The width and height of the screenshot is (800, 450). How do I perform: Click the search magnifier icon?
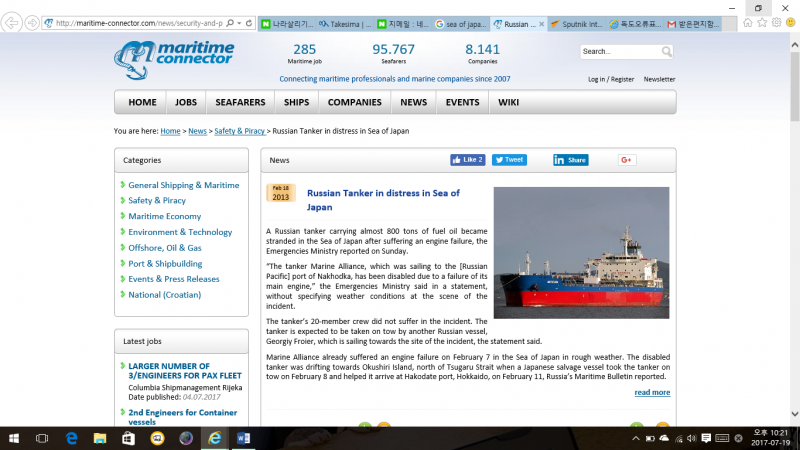pyautogui.click(x=667, y=52)
